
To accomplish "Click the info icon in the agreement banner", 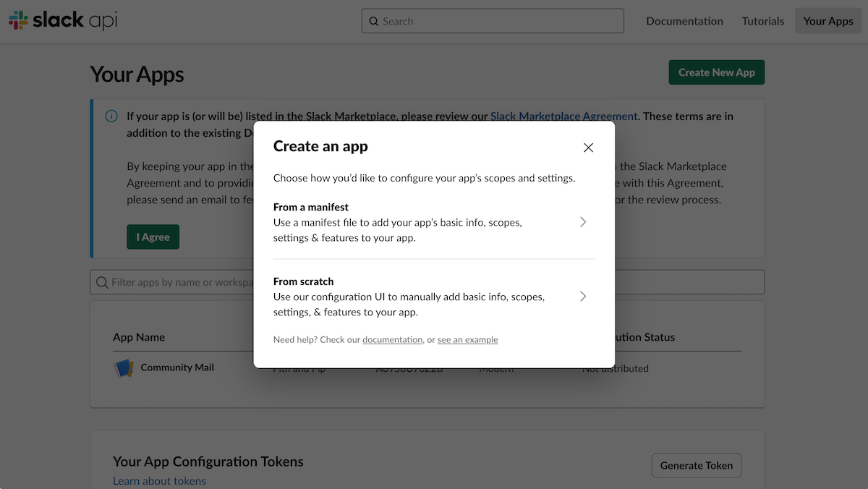I will click(111, 116).
